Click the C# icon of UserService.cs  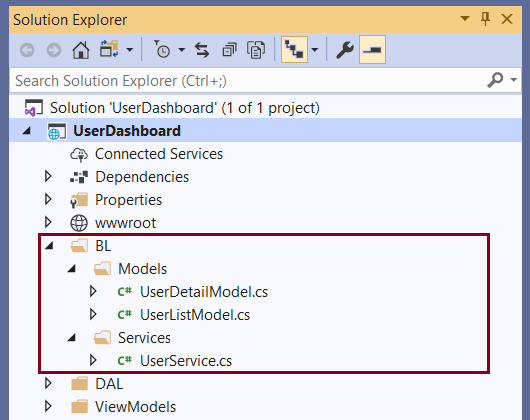125,361
